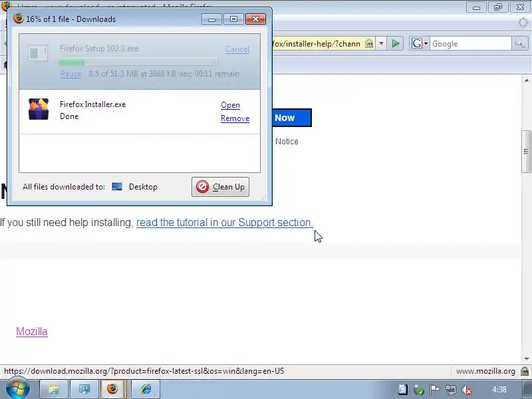Screen dimensions: 532x399
Task: Click www.mozilla.org in the status bar
Action: 485,371
